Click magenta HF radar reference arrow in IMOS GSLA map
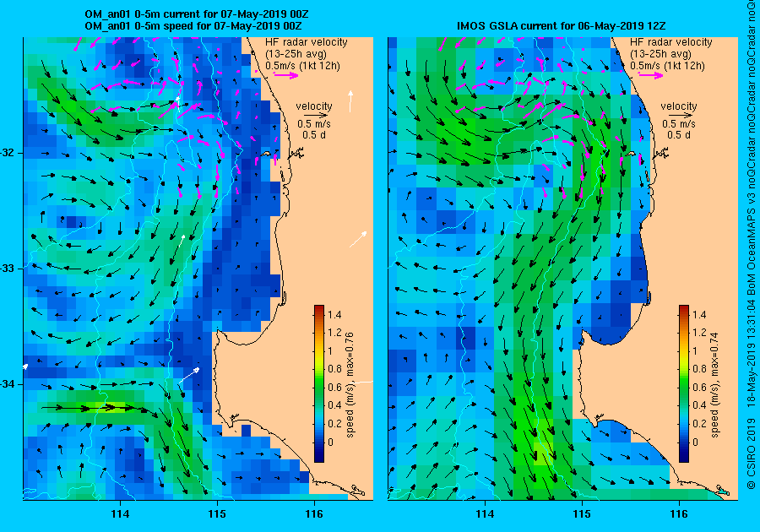 click(x=651, y=75)
